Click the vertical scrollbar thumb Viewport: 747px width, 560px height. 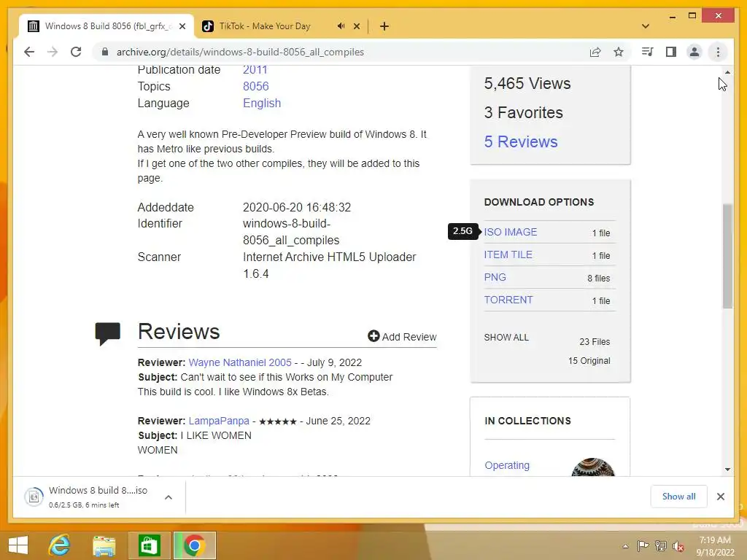click(x=727, y=256)
